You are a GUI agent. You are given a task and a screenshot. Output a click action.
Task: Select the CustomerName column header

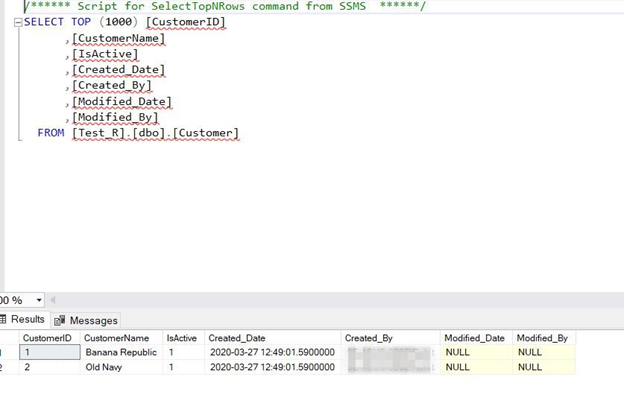[117, 338]
